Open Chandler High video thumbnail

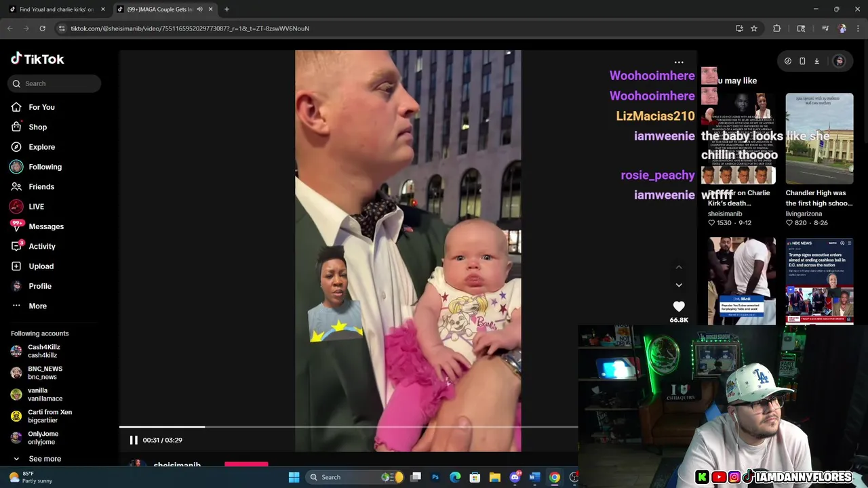point(819,139)
